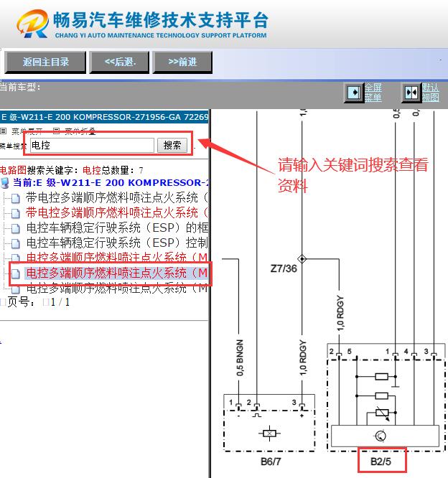Click the B2/5 sensor gauge symbol
The height and width of the screenshot is (478, 448).
pyautogui.click(x=381, y=436)
